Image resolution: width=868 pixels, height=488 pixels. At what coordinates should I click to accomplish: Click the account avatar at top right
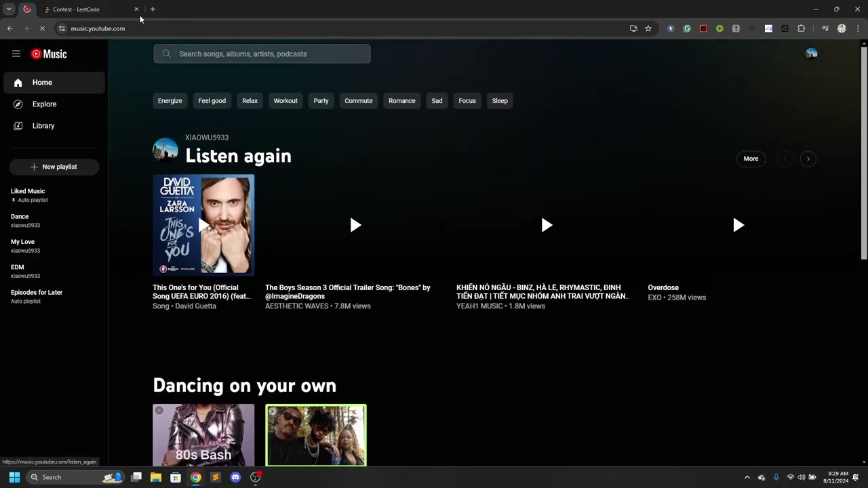[811, 54]
